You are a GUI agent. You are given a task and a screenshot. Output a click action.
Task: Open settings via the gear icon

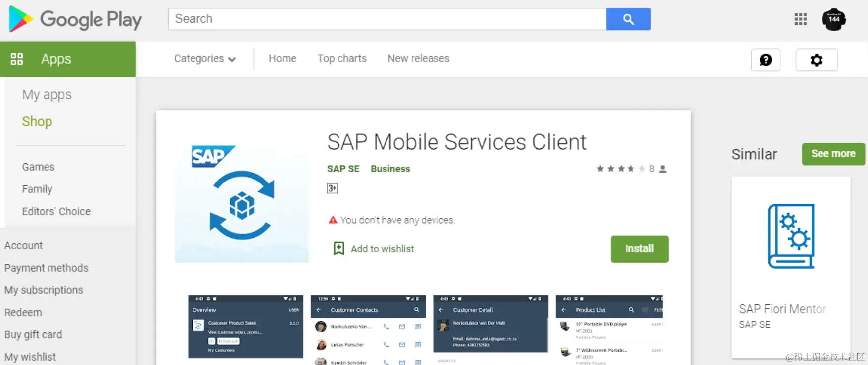[816, 60]
